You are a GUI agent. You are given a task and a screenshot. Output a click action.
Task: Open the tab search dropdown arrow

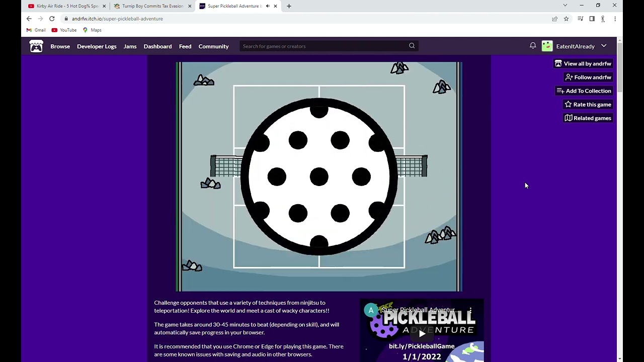click(565, 6)
